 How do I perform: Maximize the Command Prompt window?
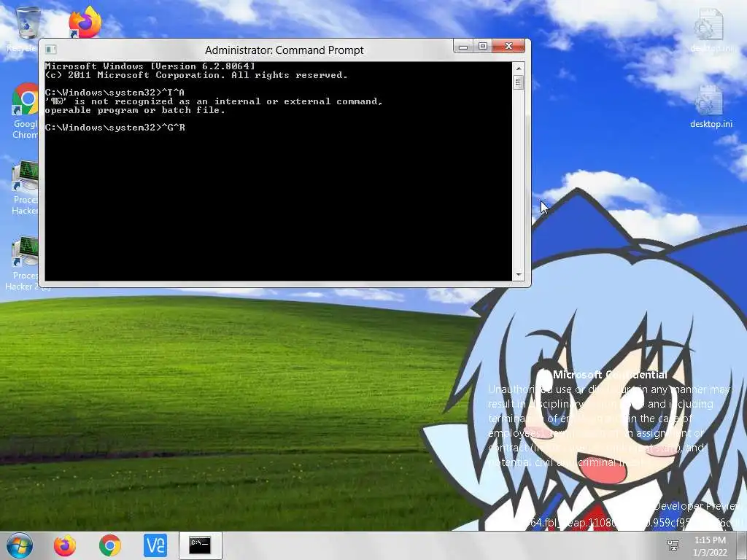click(x=483, y=46)
